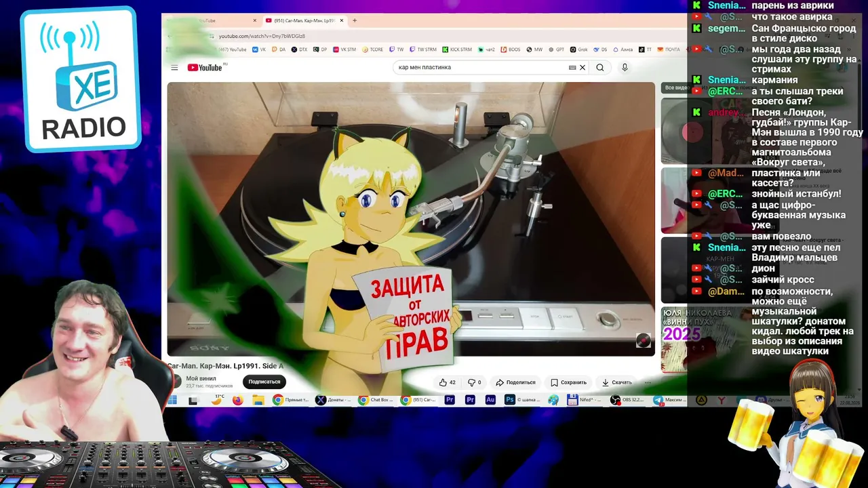Viewport: 868px width, 488px height.
Task: Click the Car-Man. Кар-Мэн. Lp1991 video title
Action: tap(226, 366)
